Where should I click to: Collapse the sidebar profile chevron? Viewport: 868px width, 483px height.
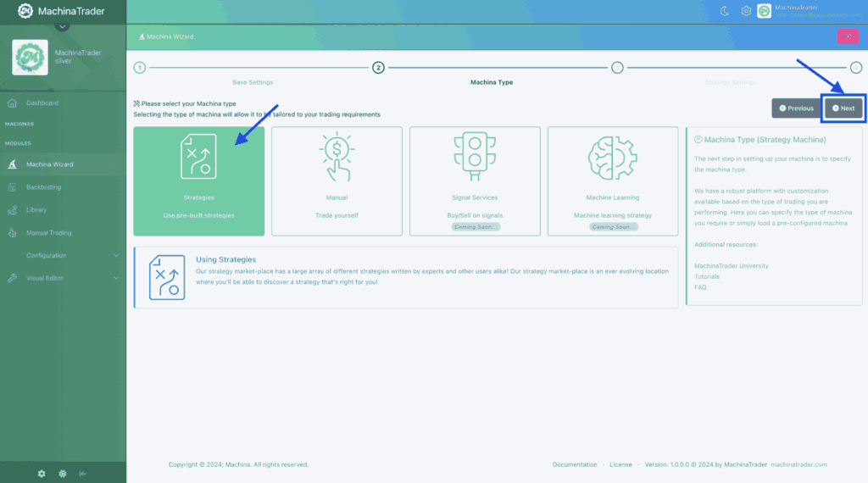62,26
